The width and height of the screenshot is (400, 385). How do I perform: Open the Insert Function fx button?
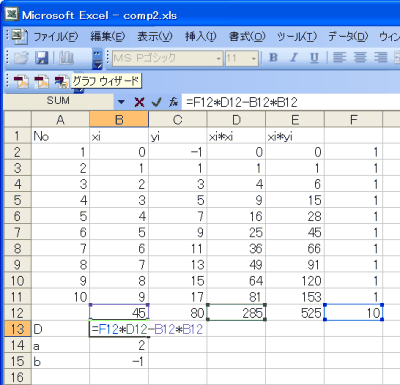point(173,102)
